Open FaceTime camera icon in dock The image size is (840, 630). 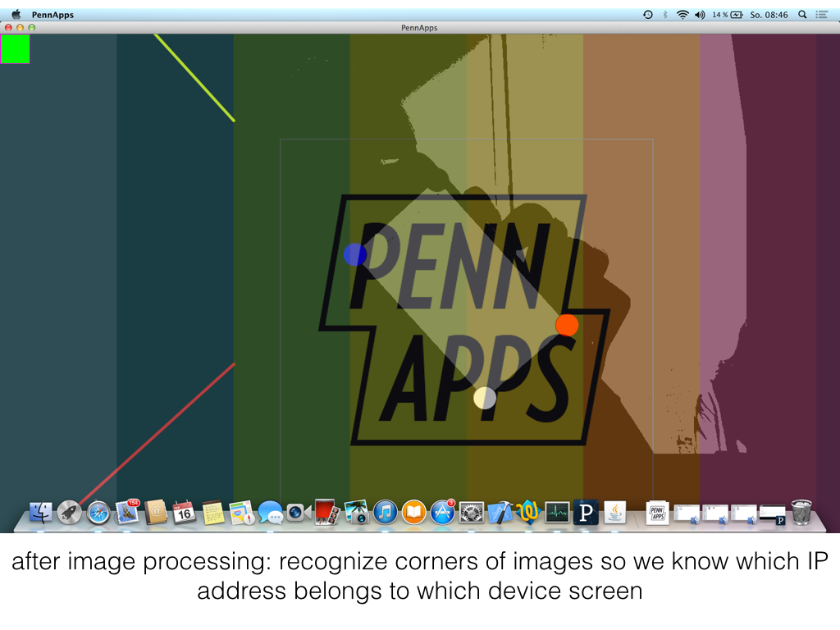tap(299, 513)
